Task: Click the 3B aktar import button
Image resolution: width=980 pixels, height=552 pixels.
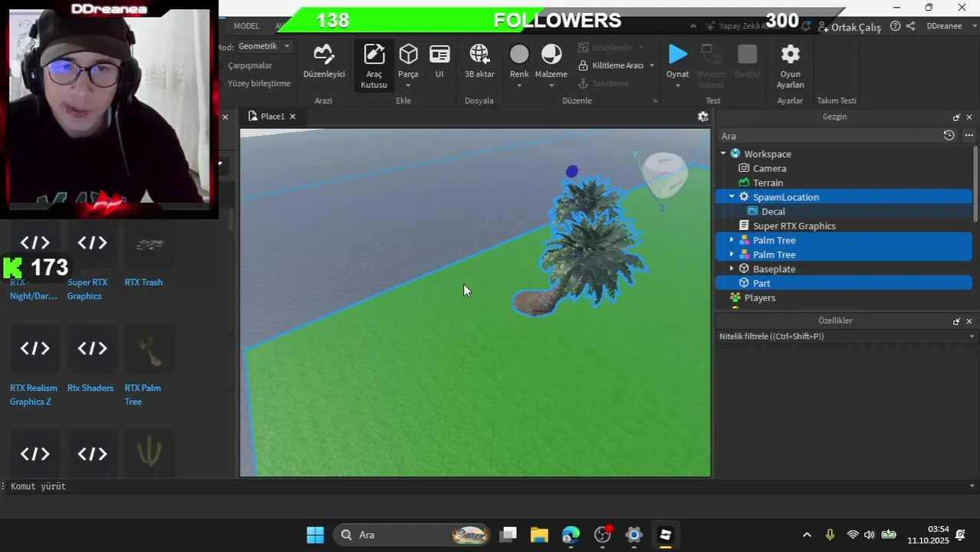Action: click(x=479, y=61)
